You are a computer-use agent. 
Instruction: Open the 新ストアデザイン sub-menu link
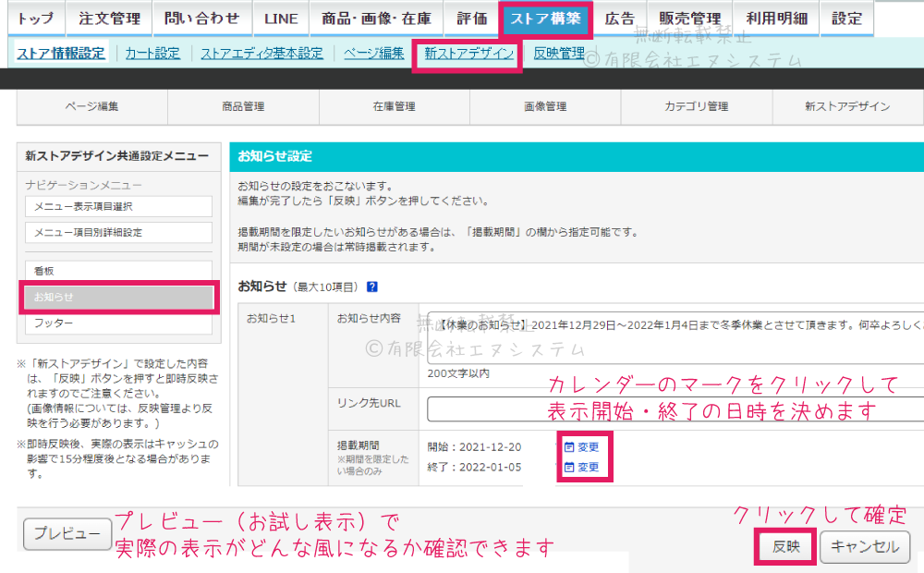tap(469, 53)
